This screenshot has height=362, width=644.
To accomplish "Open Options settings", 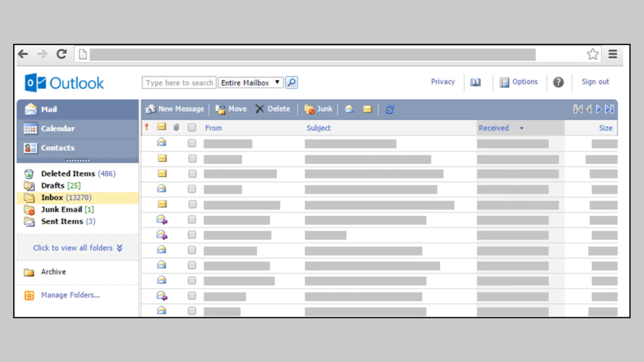I will click(519, 82).
